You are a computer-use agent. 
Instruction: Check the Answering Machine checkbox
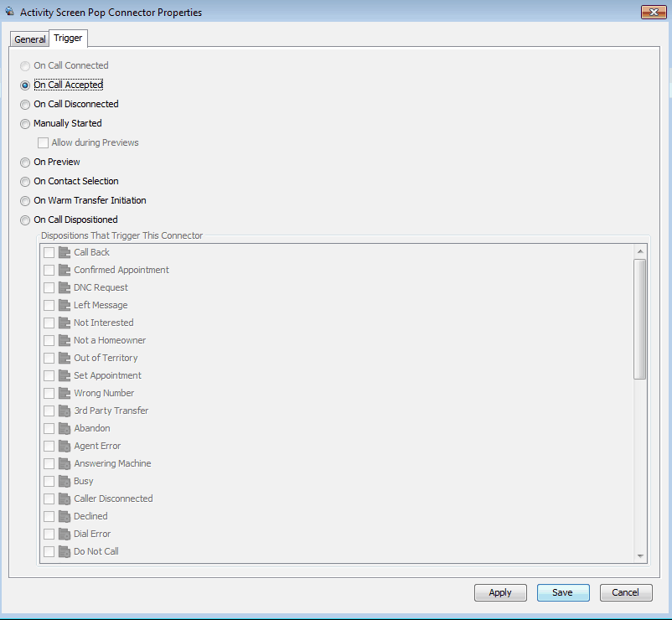pos(49,463)
